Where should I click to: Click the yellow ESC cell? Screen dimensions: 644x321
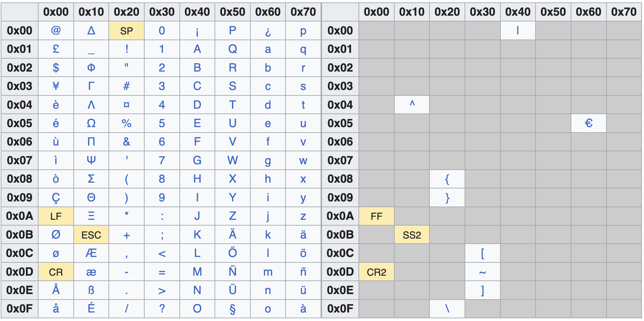click(x=91, y=235)
